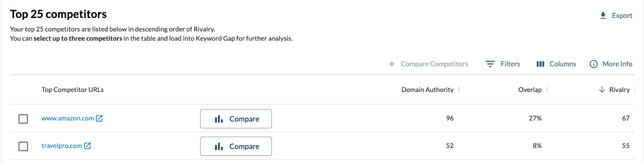This screenshot has width=644, height=163.
Task: Click the Compare Competitors text
Action: [434, 64]
